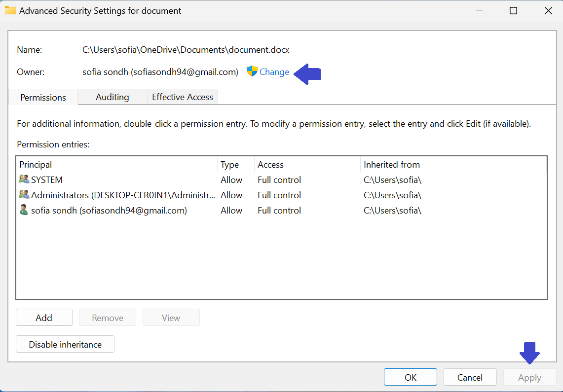The height and width of the screenshot is (392, 563).
Task: Click the SYSTEM group principal icon
Action: [x=24, y=180]
